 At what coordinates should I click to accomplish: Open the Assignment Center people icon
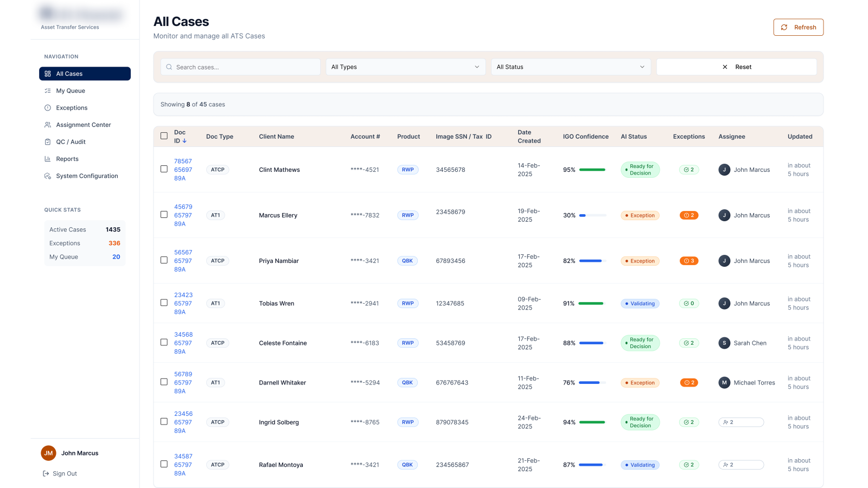tap(48, 125)
